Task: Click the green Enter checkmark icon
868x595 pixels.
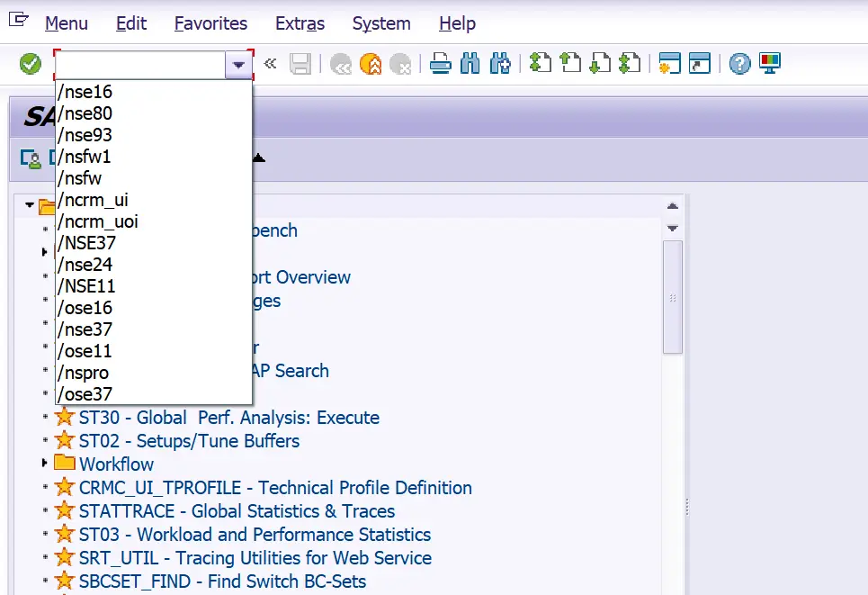Action: point(31,64)
